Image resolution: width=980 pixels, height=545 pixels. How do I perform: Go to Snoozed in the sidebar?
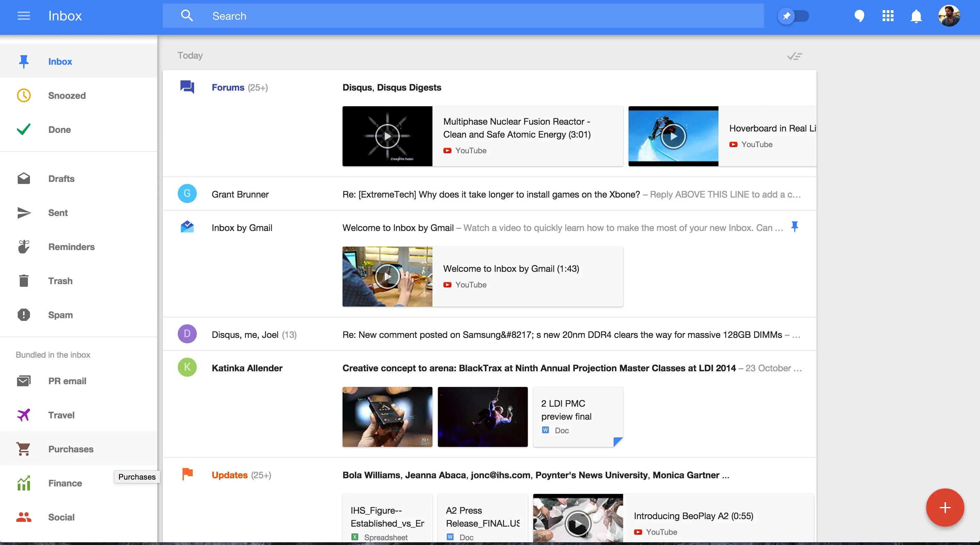point(67,95)
